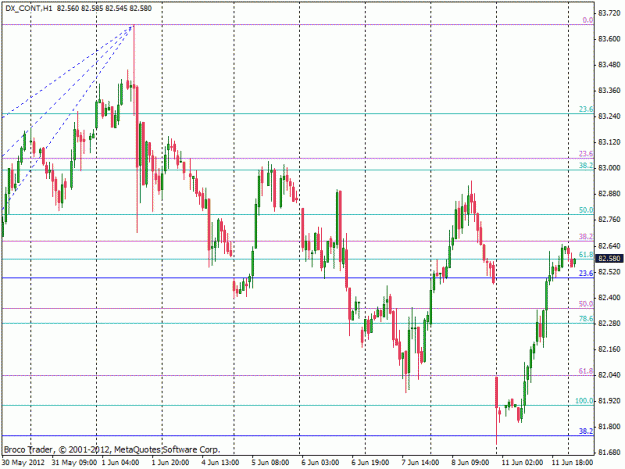625x469 pixels.
Task: Click the 83.720 price axis label
Action: pos(609,14)
